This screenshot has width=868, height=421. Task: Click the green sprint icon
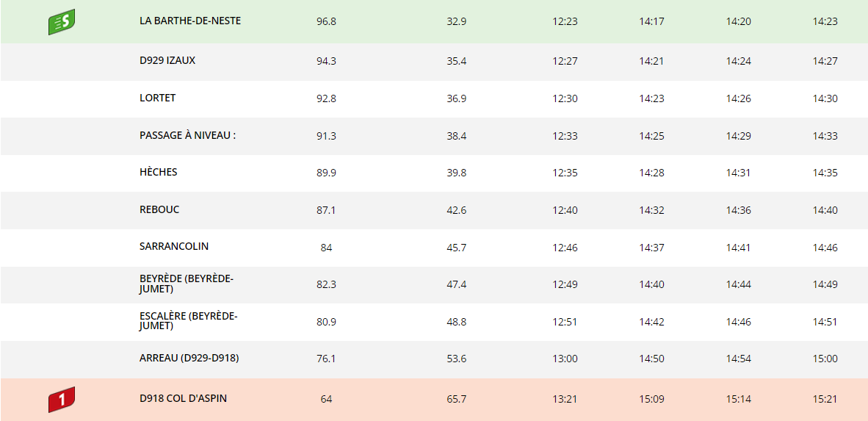point(62,22)
